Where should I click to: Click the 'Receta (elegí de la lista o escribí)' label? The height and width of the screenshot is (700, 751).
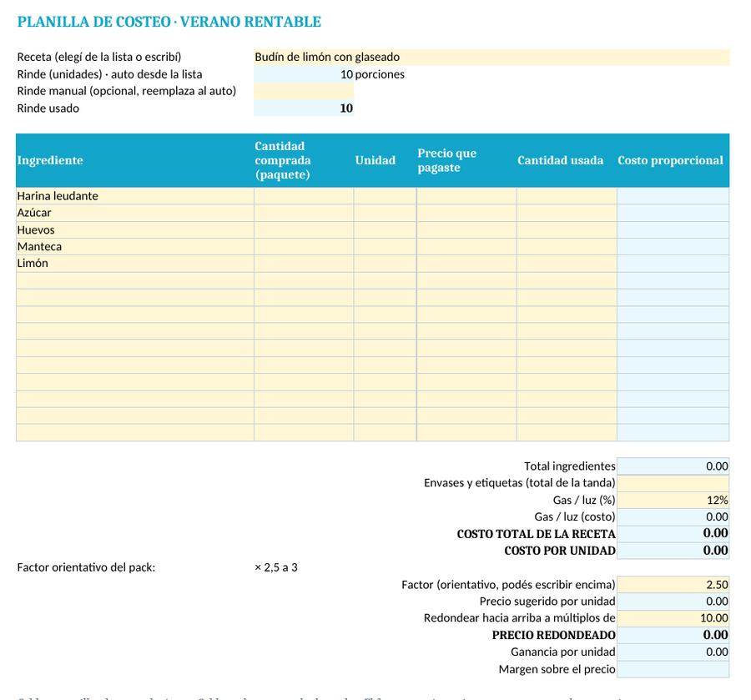coord(99,57)
